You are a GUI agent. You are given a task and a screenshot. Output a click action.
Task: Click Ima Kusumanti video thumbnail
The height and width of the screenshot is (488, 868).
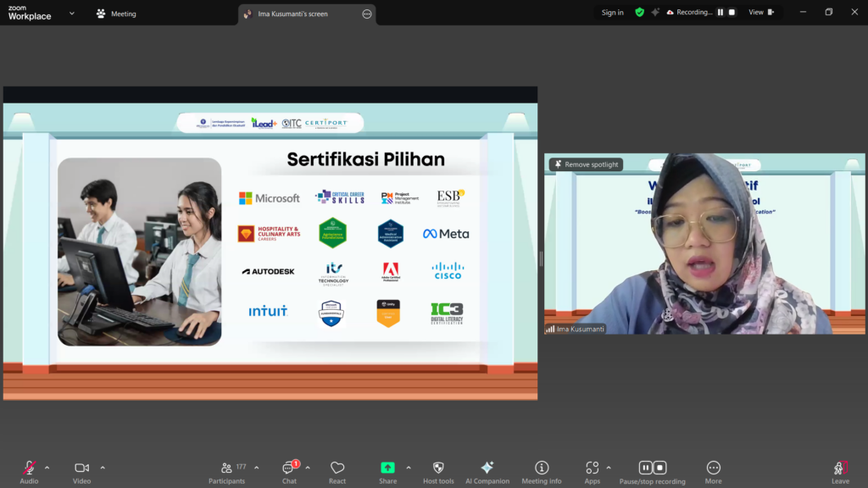[x=704, y=243]
